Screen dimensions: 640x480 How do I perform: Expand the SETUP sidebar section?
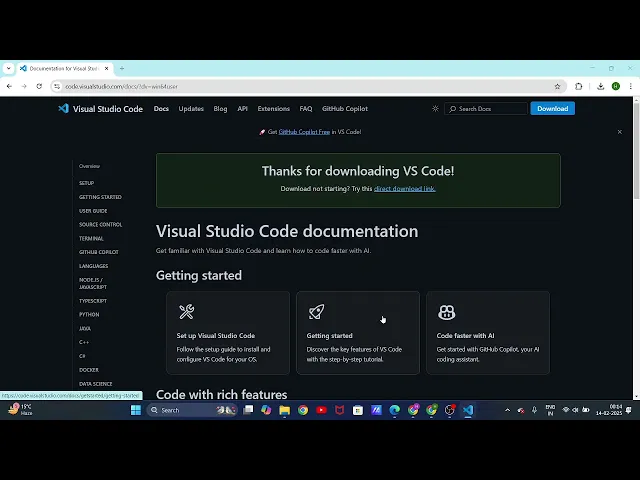87,183
